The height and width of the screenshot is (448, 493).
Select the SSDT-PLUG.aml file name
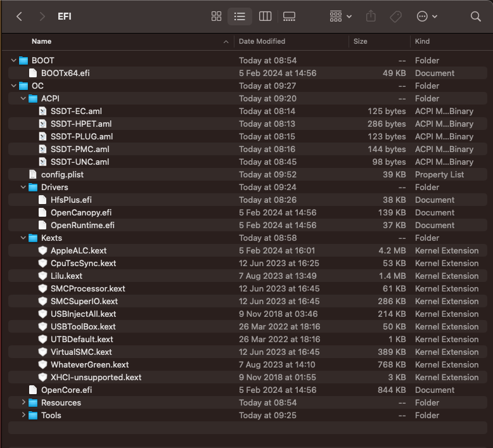[82, 136]
